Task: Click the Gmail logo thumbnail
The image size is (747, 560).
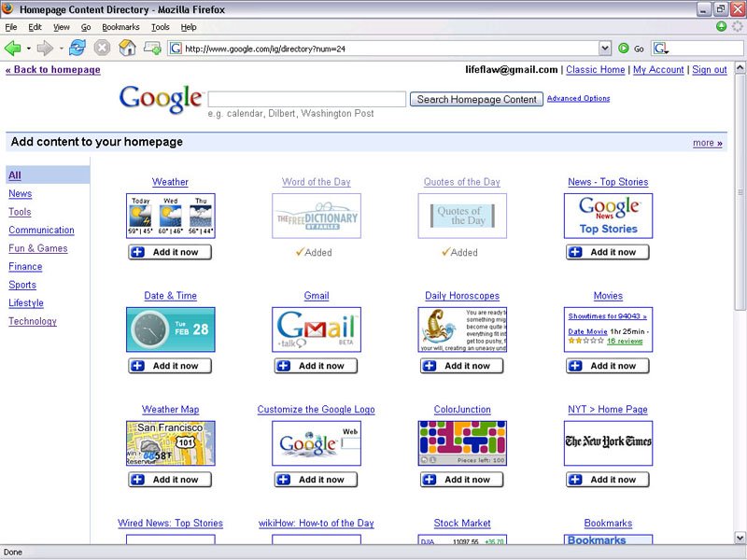Action: click(x=317, y=329)
